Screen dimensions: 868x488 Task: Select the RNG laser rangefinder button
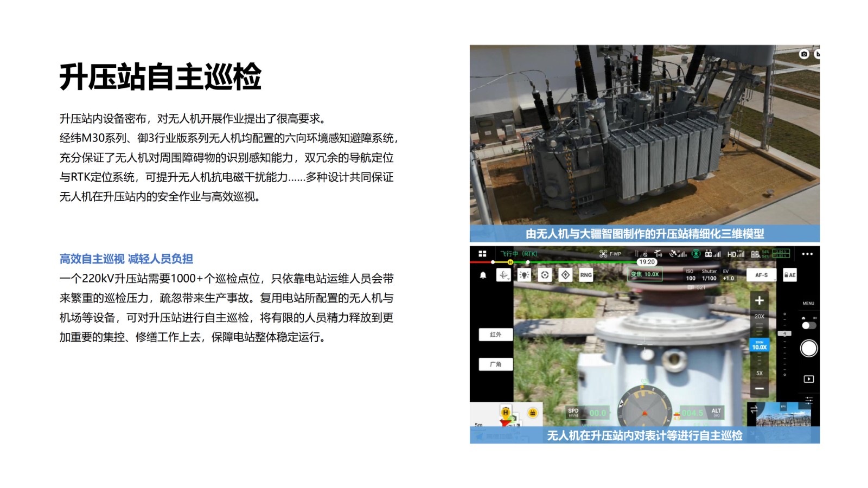tap(586, 275)
